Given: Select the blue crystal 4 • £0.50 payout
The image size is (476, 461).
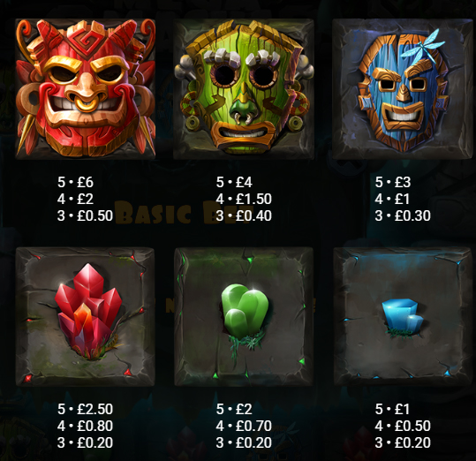Looking at the screenshot, I should coord(403,426).
